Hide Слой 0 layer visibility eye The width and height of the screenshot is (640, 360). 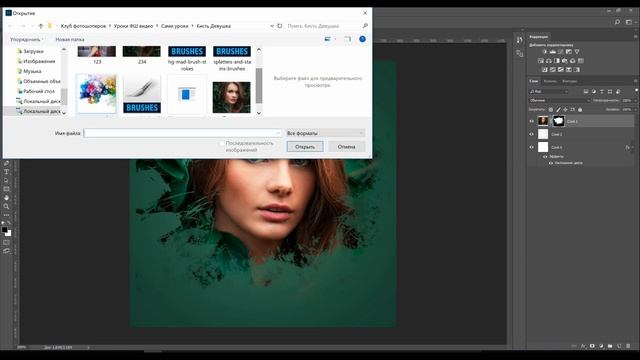tap(531, 147)
